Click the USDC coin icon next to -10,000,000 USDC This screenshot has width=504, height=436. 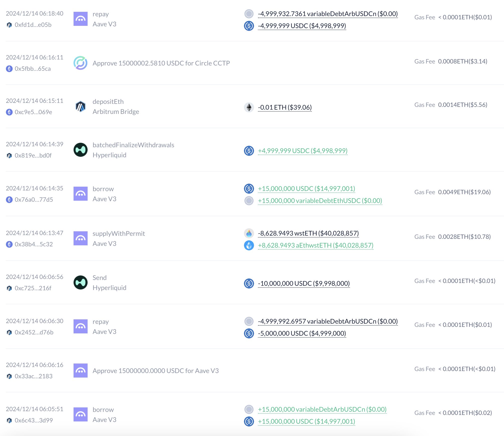point(249,283)
